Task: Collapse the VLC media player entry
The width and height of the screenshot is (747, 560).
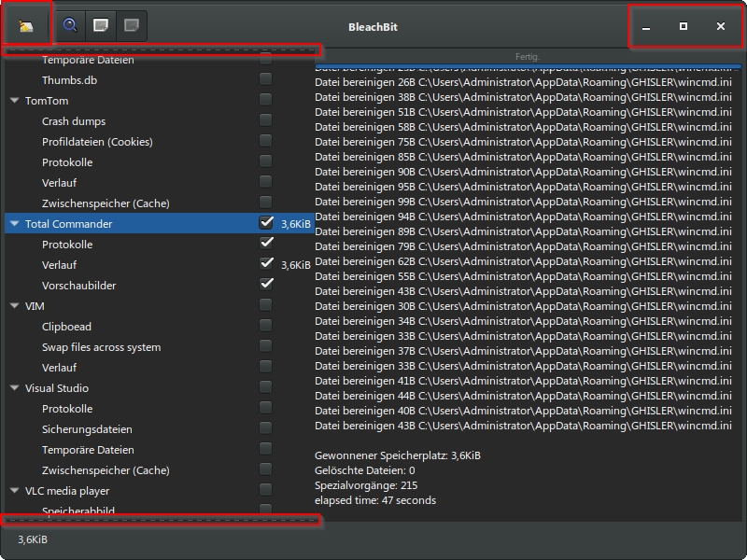Action: [x=16, y=491]
